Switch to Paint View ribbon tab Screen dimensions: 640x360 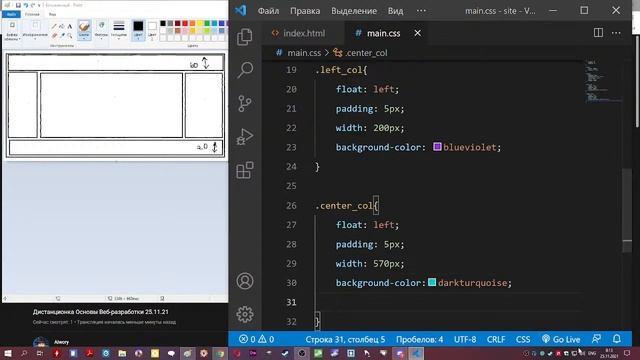[52, 14]
